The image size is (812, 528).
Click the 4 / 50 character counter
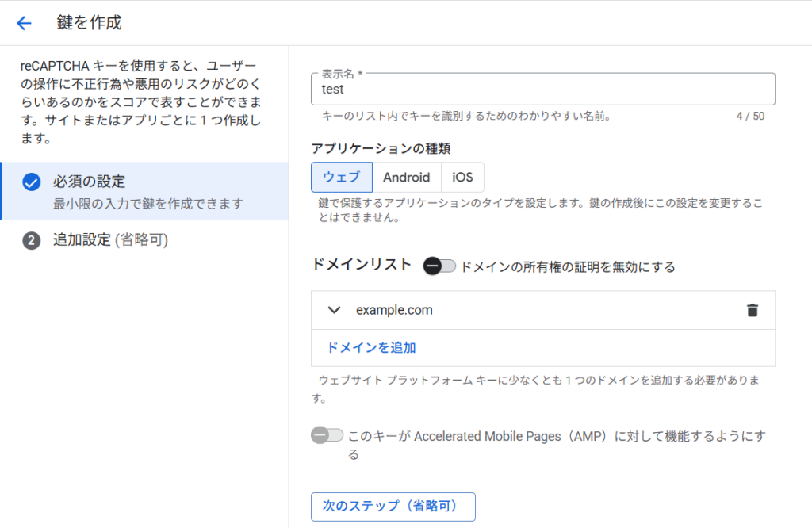[x=749, y=117]
